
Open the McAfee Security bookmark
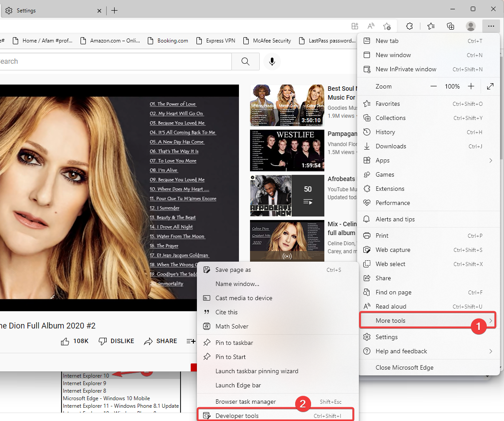(x=267, y=41)
